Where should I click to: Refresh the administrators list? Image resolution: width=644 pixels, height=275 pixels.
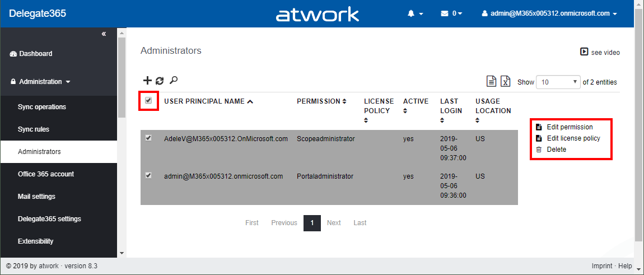[x=160, y=81]
